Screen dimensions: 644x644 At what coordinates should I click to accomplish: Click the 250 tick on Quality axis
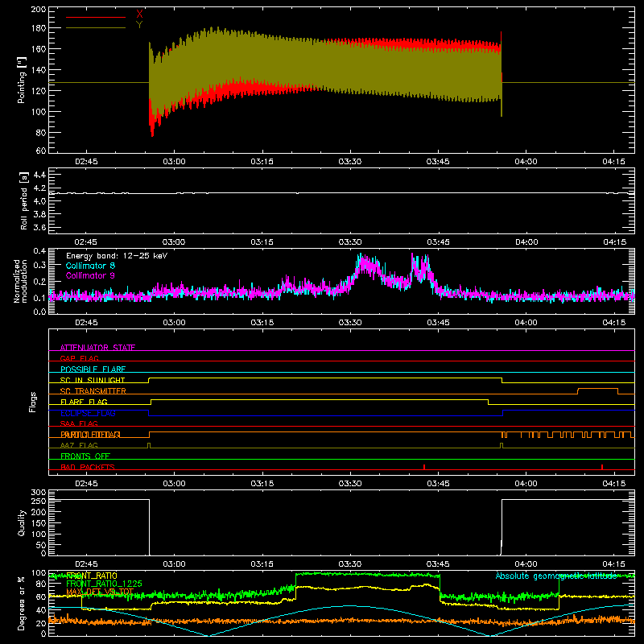38,501
